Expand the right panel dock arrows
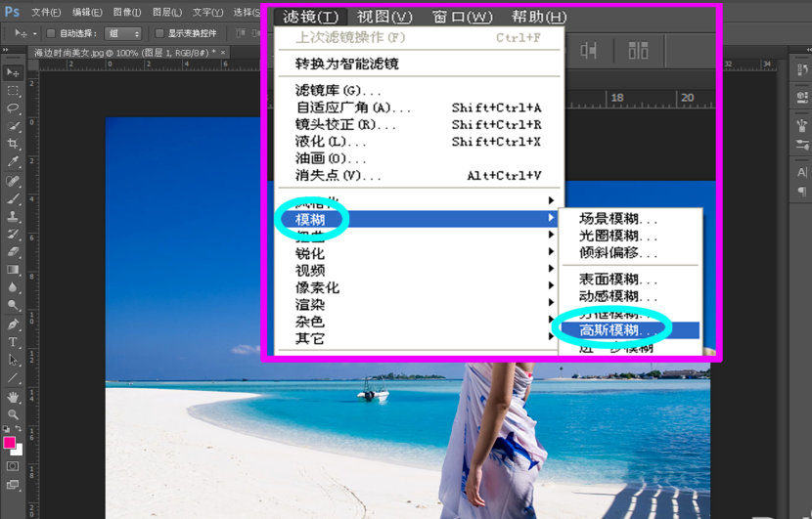This screenshot has width=812, height=519. pyautogui.click(x=808, y=50)
